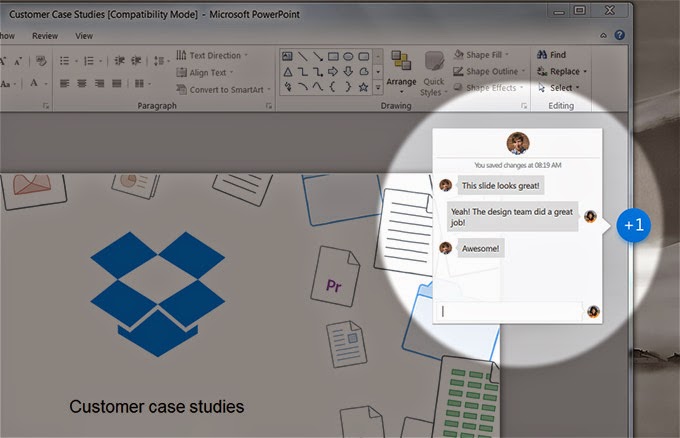Select the Oval shape

point(348,56)
